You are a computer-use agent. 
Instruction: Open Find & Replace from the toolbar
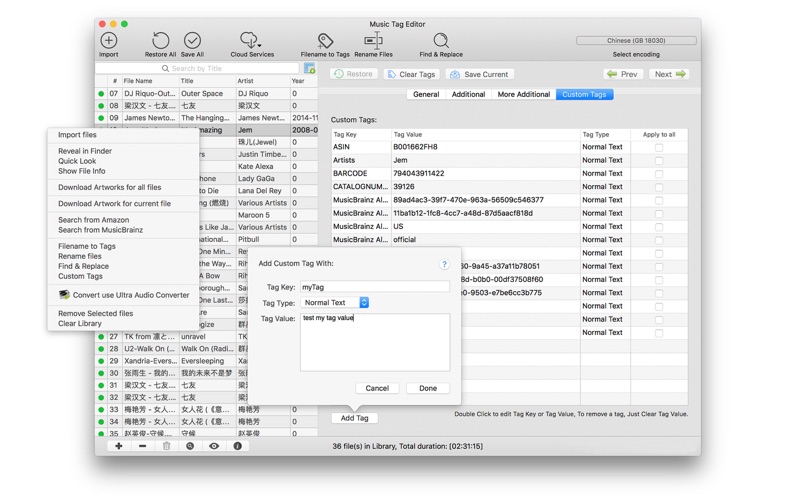pos(440,41)
